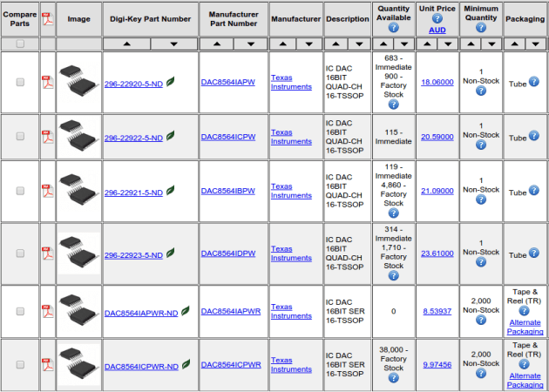Select compare checkbox for DAC8564ICPWR row
Viewport: 549px width, 392px height.
pyautogui.click(x=20, y=365)
